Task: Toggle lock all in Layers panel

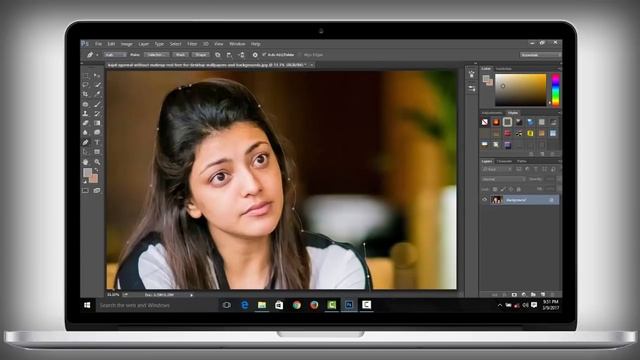Action: [x=518, y=189]
